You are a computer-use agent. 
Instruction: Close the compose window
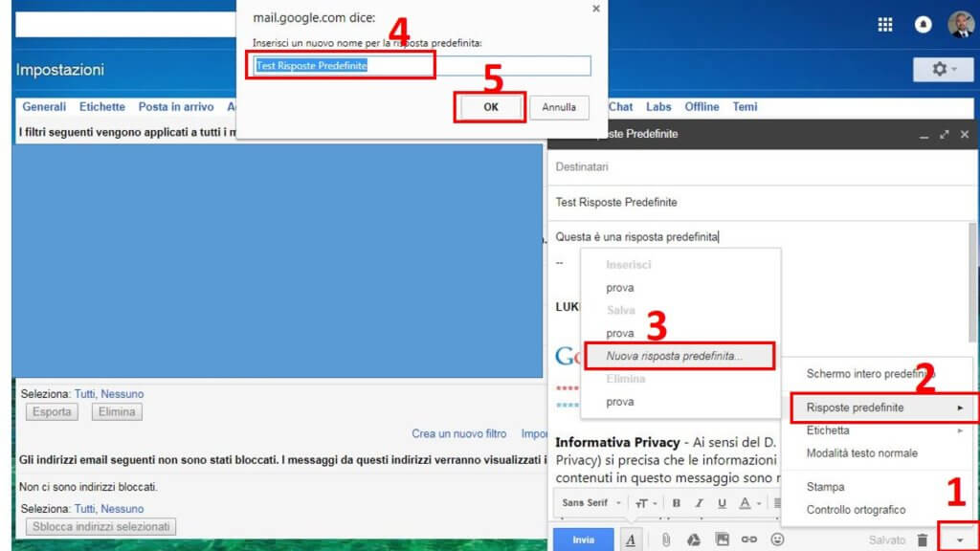coord(965,134)
